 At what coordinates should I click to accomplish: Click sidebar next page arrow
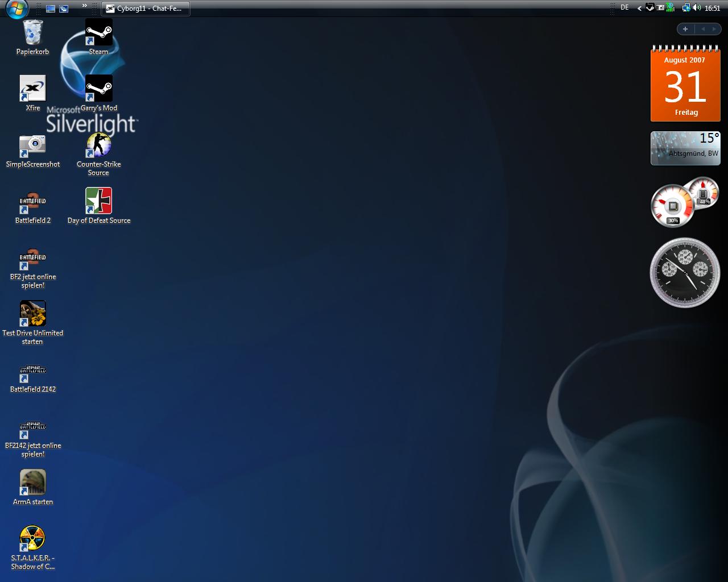(714, 29)
